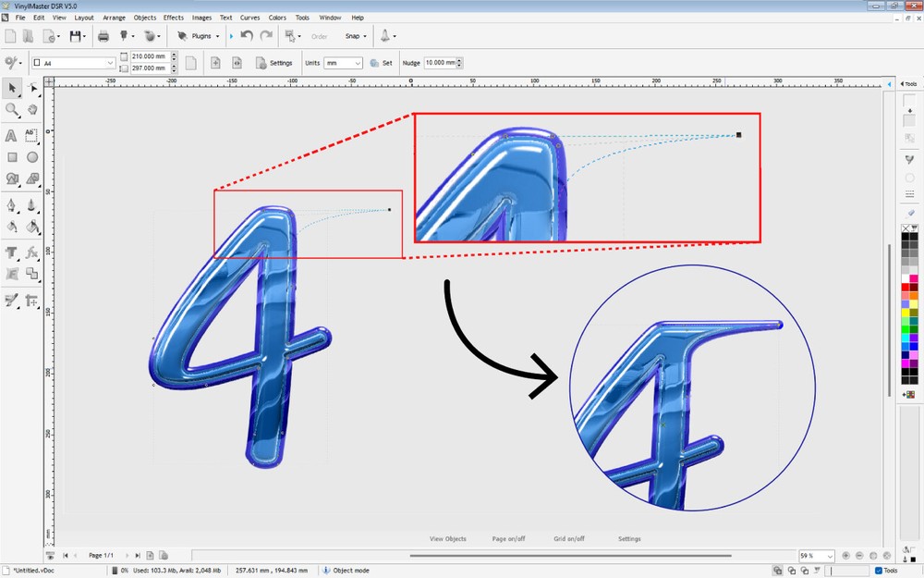Image resolution: width=924 pixels, height=578 pixels.
Task: Select the red swatch in the color palette
Action: [x=906, y=285]
